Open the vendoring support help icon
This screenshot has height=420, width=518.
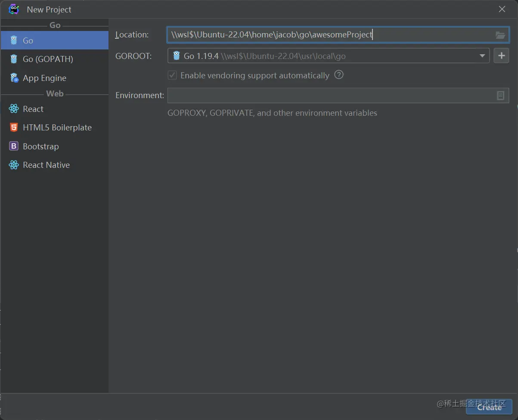pyautogui.click(x=339, y=75)
